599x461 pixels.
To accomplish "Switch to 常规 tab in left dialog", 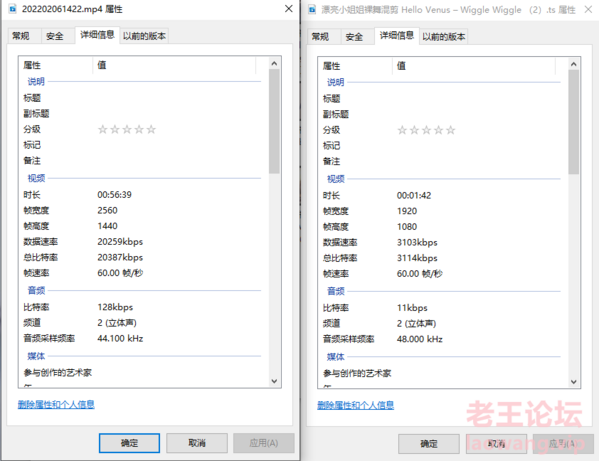I will (x=21, y=36).
